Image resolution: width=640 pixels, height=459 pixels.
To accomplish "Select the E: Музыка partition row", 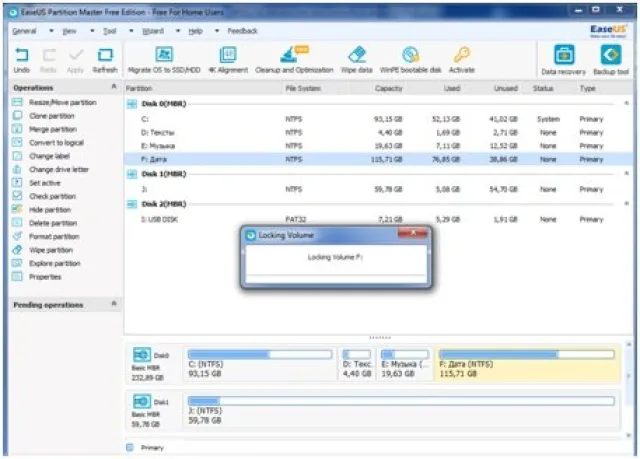I will pos(378,146).
